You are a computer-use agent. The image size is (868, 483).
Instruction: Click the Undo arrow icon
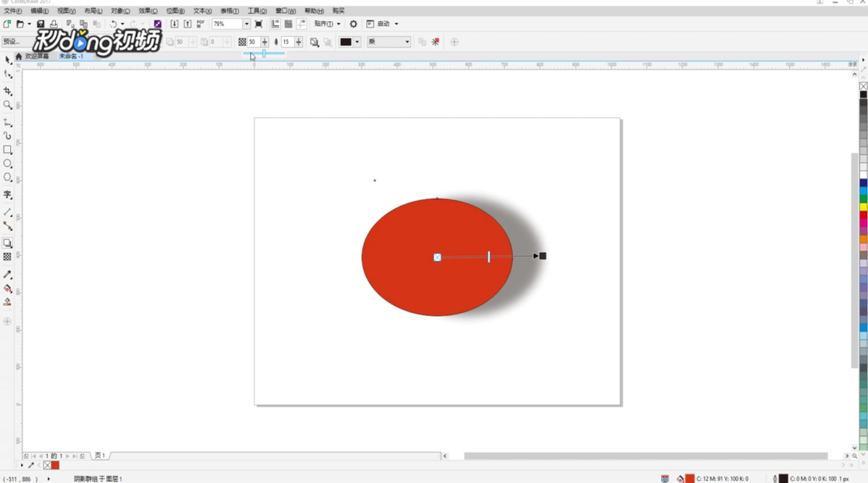tap(113, 24)
